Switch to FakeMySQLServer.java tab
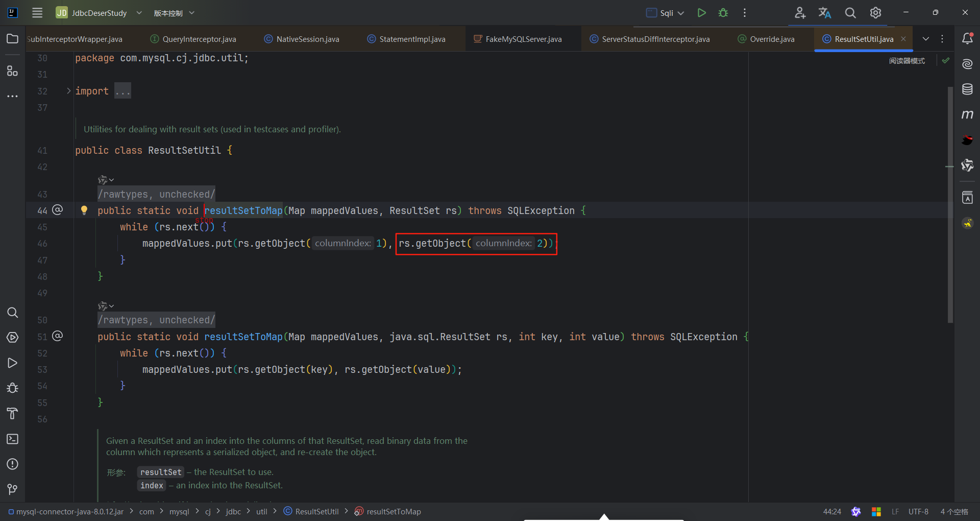Image resolution: width=980 pixels, height=521 pixels. [x=518, y=39]
